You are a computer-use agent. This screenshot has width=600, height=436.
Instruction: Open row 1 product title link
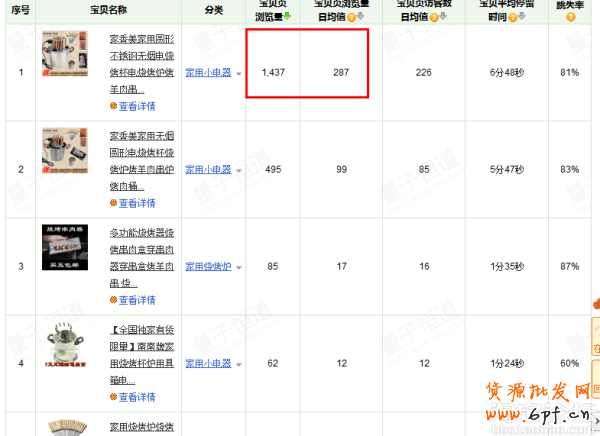click(141, 38)
